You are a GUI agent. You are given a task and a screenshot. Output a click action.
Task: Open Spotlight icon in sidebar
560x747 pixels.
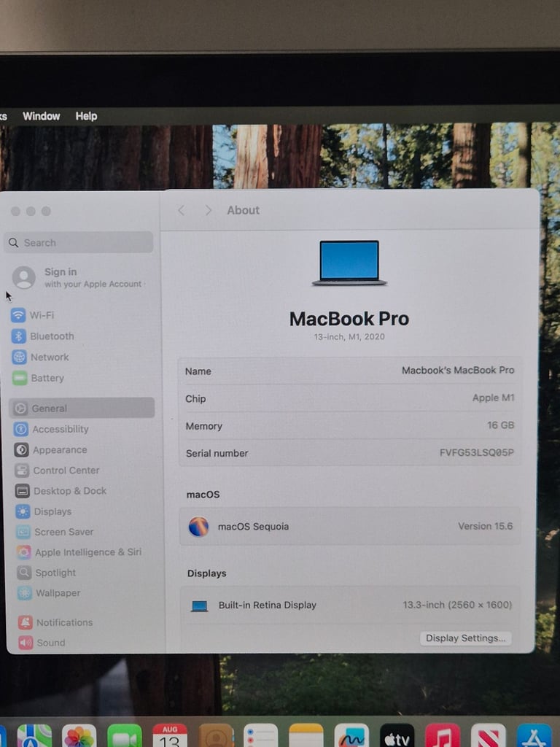pyautogui.click(x=24, y=572)
